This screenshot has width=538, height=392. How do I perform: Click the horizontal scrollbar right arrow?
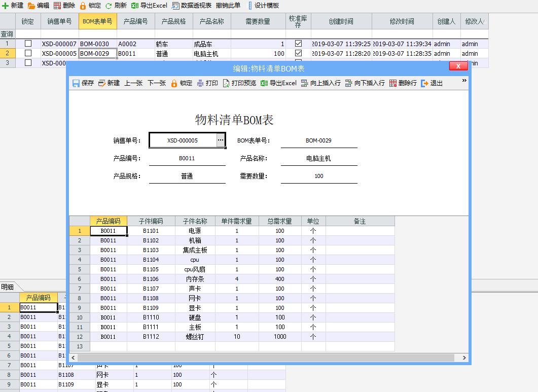pyautogui.click(x=464, y=358)
